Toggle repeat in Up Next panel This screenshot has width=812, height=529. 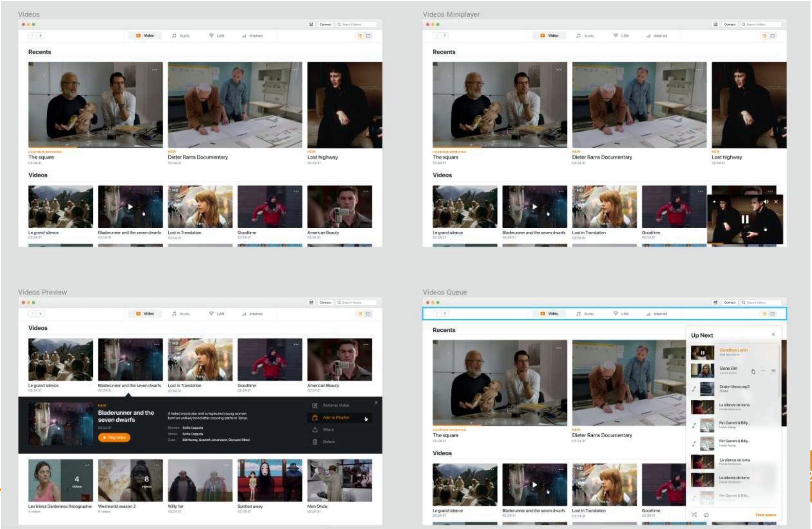click(x=706, y=515)
